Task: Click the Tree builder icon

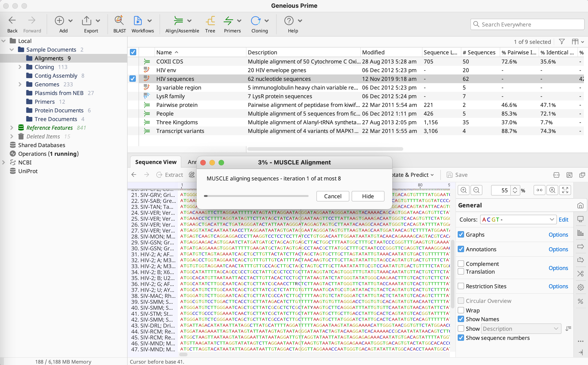Action: [210, 24]
